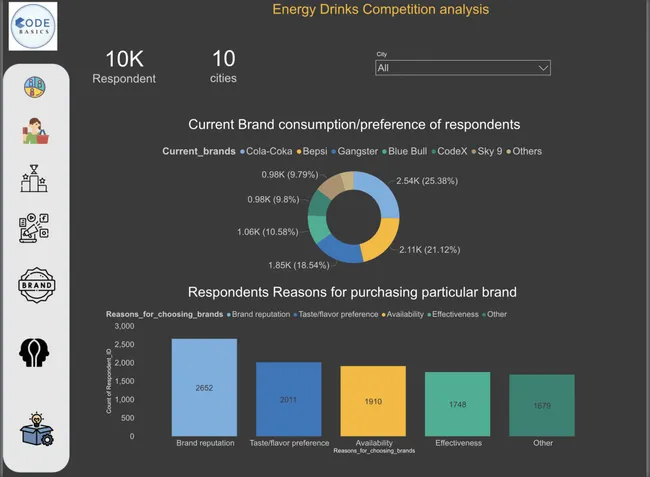
Task: Open the survey overview page icon
Action: tap(34, 87)
